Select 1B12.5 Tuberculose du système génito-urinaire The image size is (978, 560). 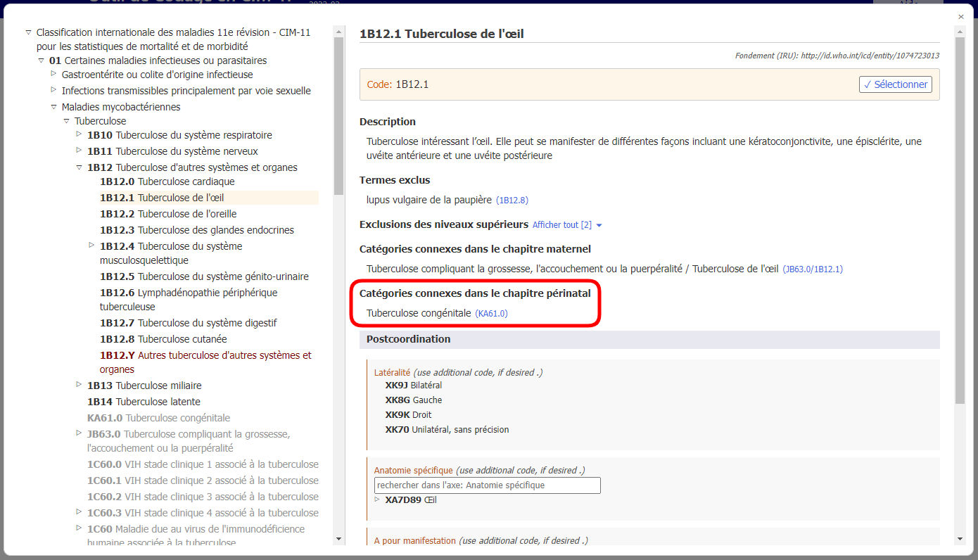pos(204,276)
